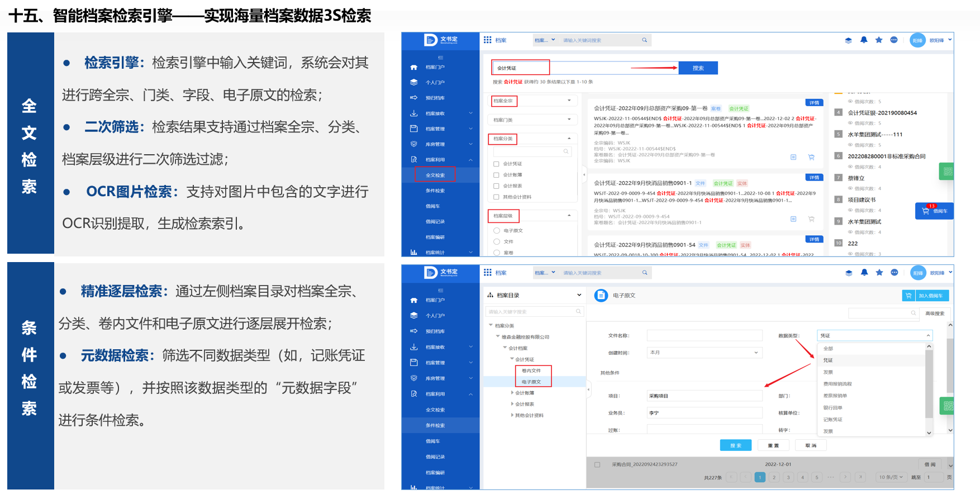Screen dimensions: 980x499
Task: Click chat bubble icon in condition search window
Action: [895, 273]
